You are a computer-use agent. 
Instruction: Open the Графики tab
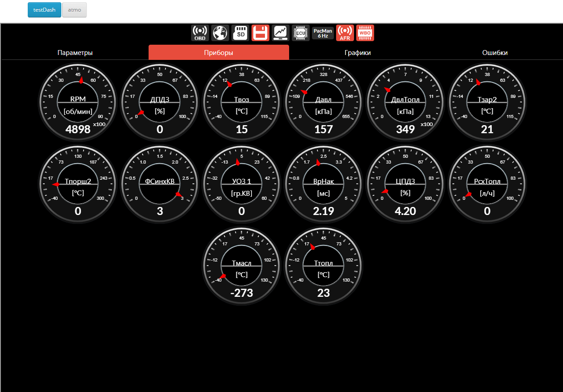[x=357, y=53]
